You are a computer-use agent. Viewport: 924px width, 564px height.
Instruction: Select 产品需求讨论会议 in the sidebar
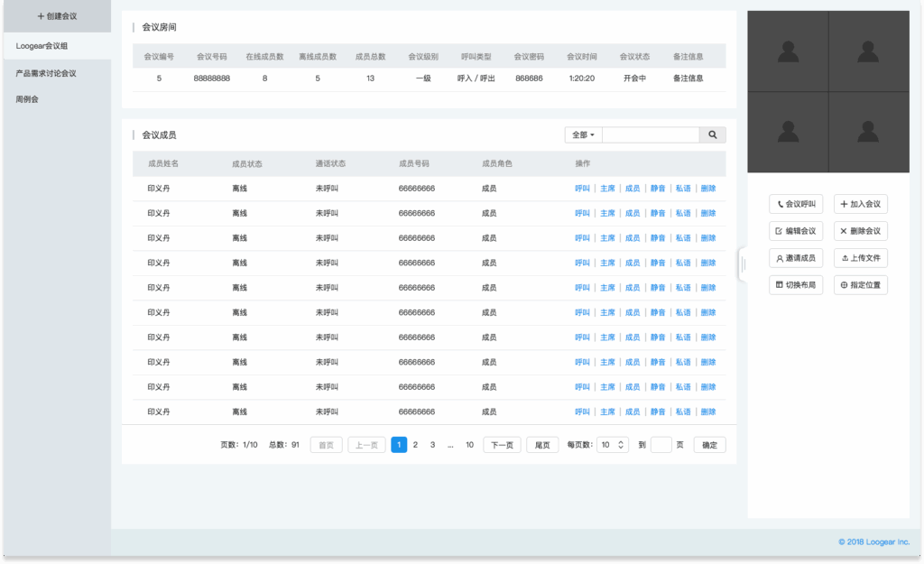pyautogui.click(x=46, y=73)
